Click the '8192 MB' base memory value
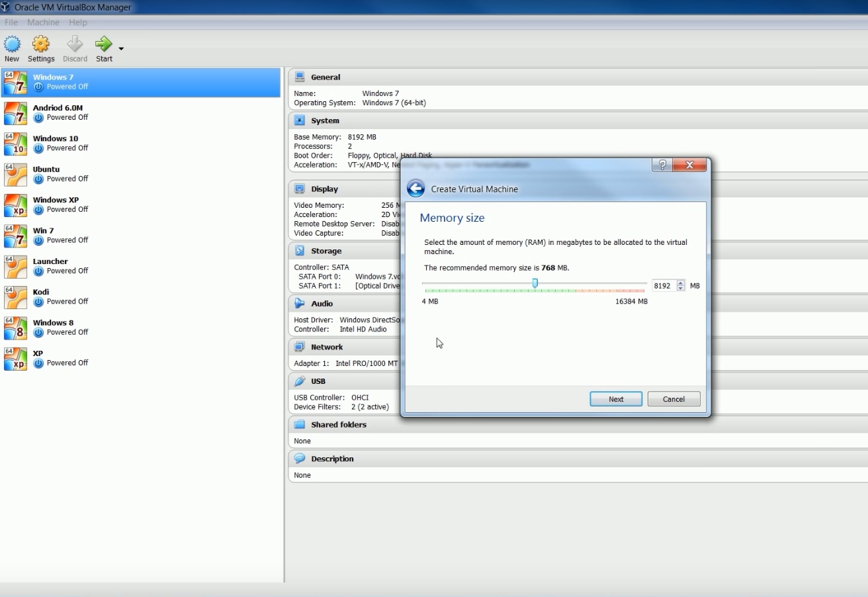Screen dimensions: 868x597 [362, 137]
